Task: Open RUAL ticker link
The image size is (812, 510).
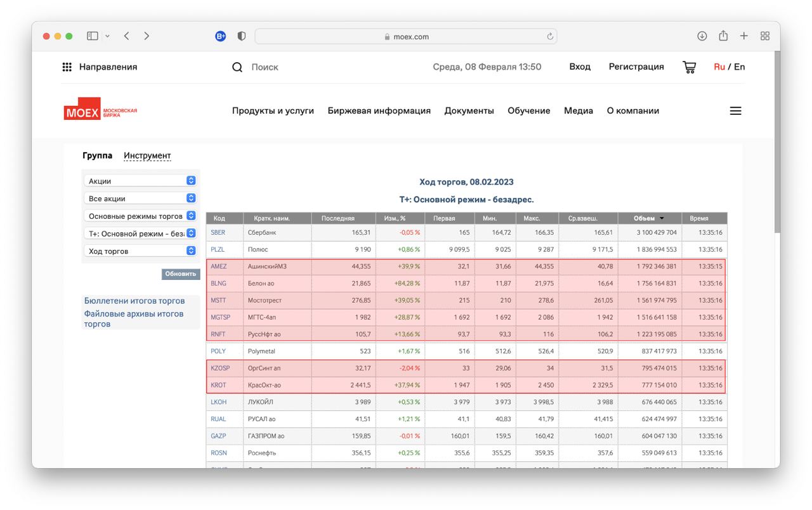Action: pyautogui.click(x=218, y=419)
